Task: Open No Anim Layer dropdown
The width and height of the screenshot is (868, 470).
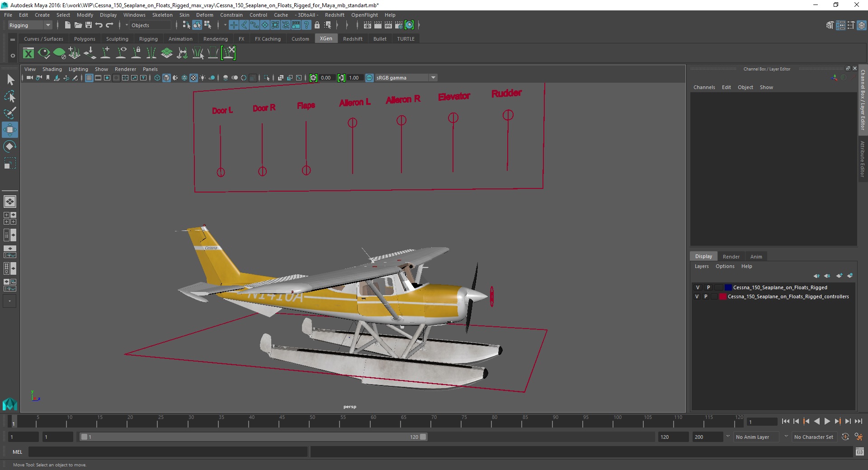Action: coord(756,437)
